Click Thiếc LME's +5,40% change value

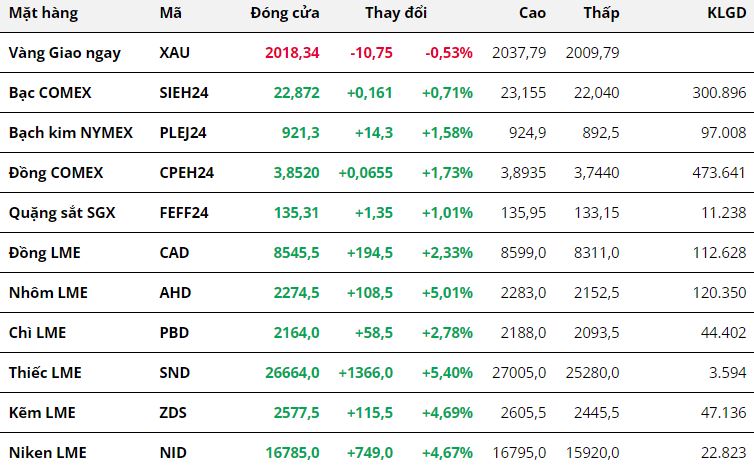447,372
